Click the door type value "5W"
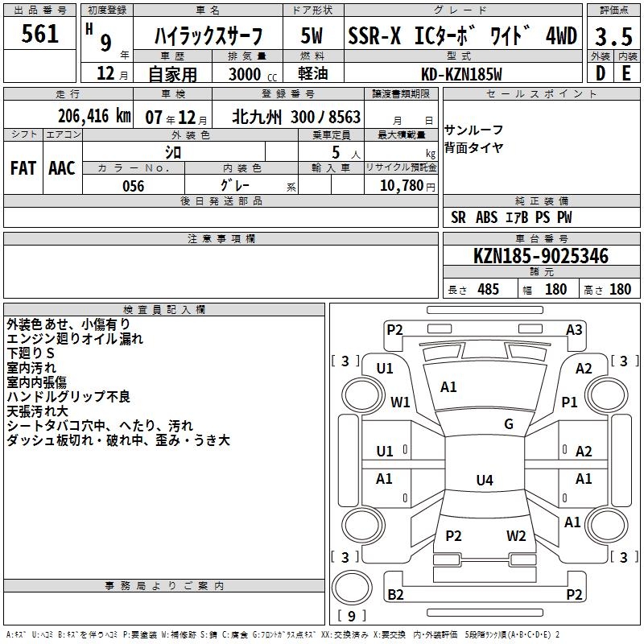This screenshot has height=644, width=644. [x=312, y=35]
